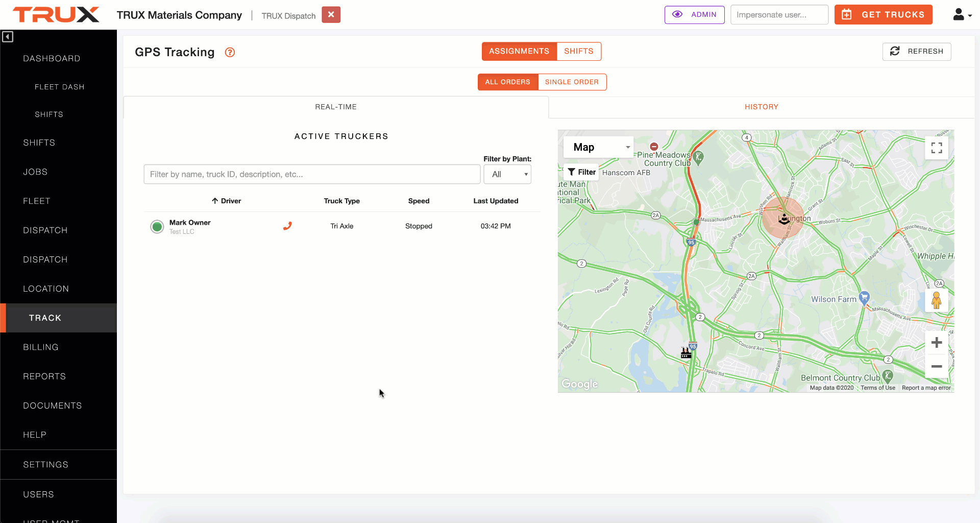Screen dimensions: 980x523
Task: Switch to the SHIFTS toggle at top
Action: pos(579,51)
